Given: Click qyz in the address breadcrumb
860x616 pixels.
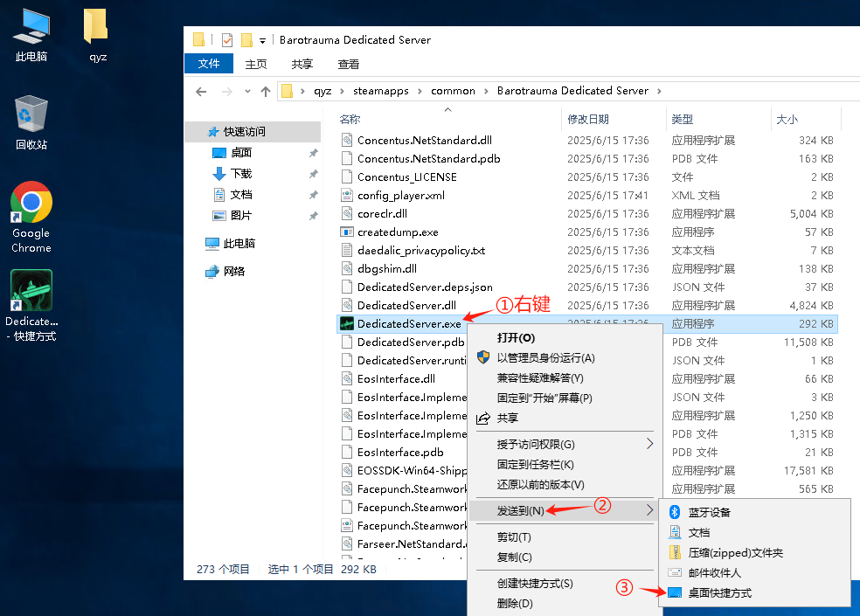Looking at the screenshot, I should [x=322, y=91].
